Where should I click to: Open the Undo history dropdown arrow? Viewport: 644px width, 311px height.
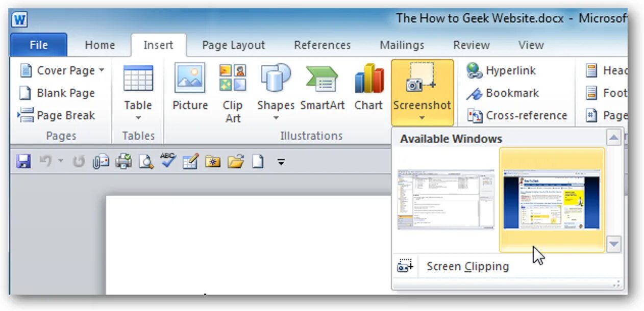click(60, 162)
